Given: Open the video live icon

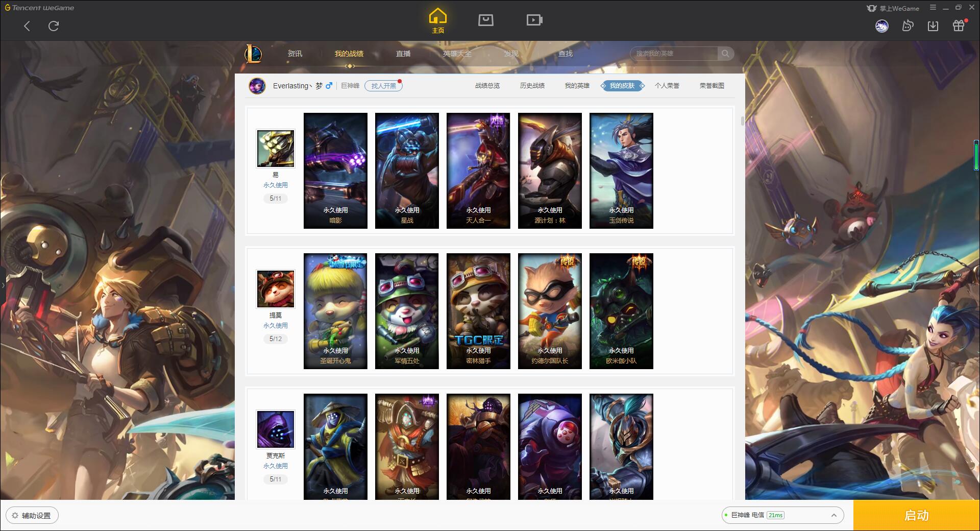Looking at the screenshot, I should [x=534, y=20].
